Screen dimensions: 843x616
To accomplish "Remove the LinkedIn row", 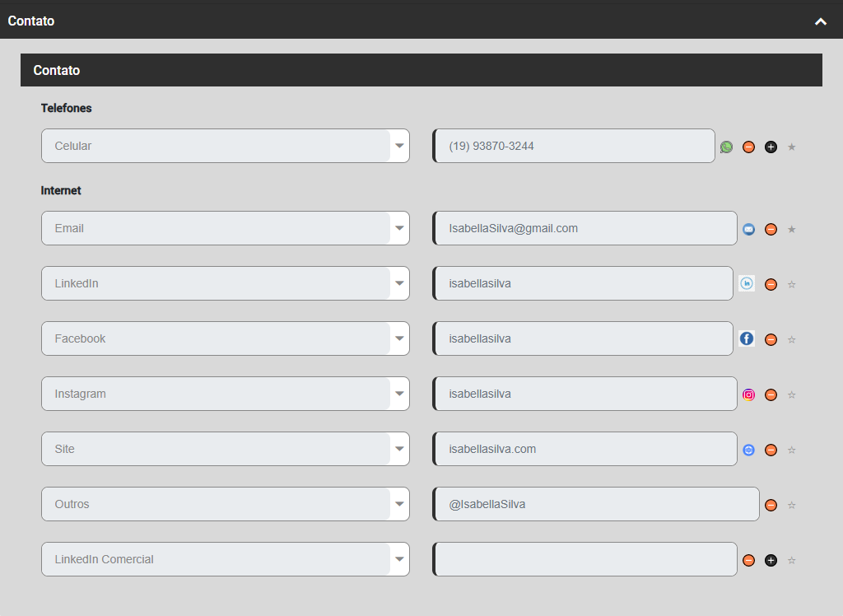I will click(771, 284).
